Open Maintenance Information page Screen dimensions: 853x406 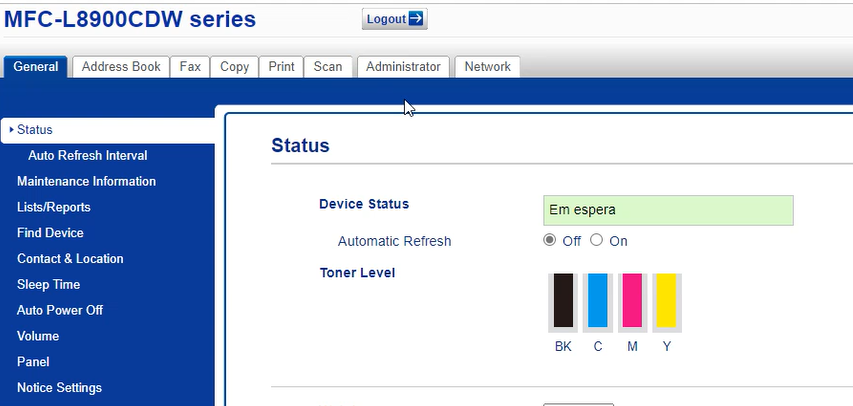86,181
